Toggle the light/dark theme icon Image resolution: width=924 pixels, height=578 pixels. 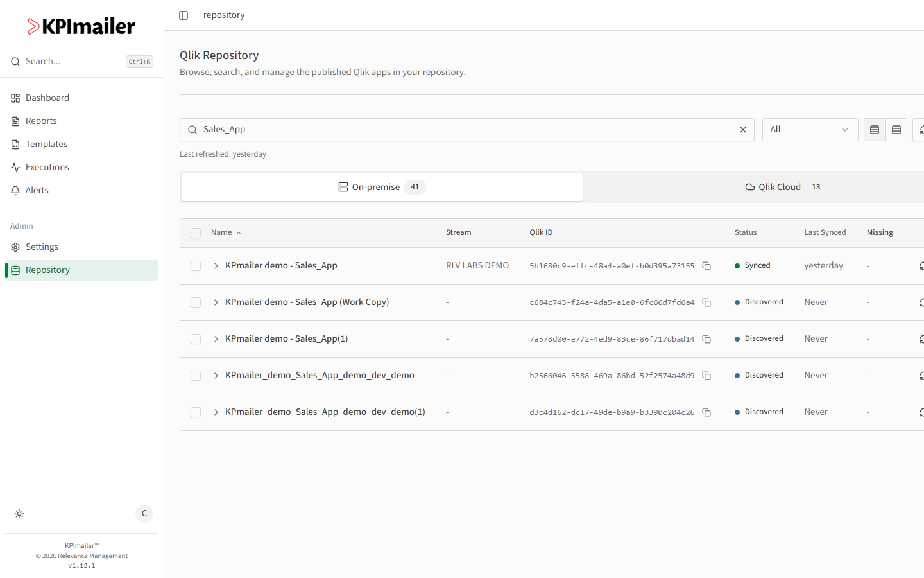click(x=19, y=514)
